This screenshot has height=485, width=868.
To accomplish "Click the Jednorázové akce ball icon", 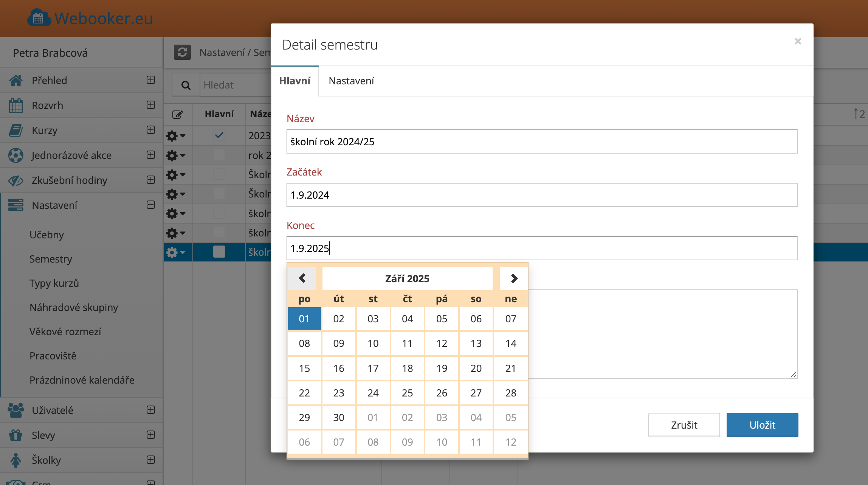I will [x=16, y=155].
